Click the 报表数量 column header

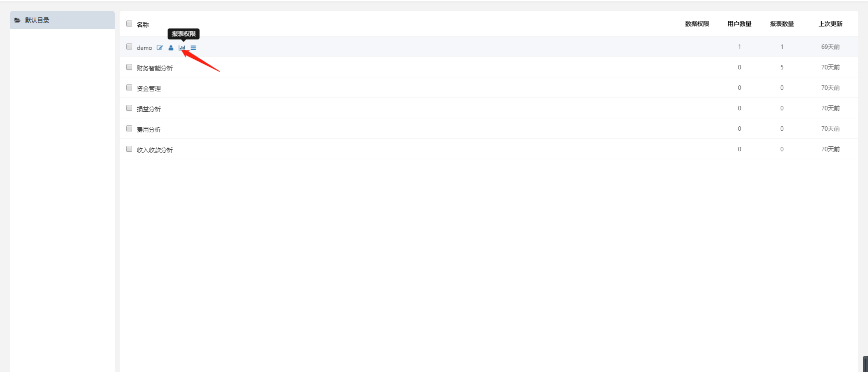782,24
